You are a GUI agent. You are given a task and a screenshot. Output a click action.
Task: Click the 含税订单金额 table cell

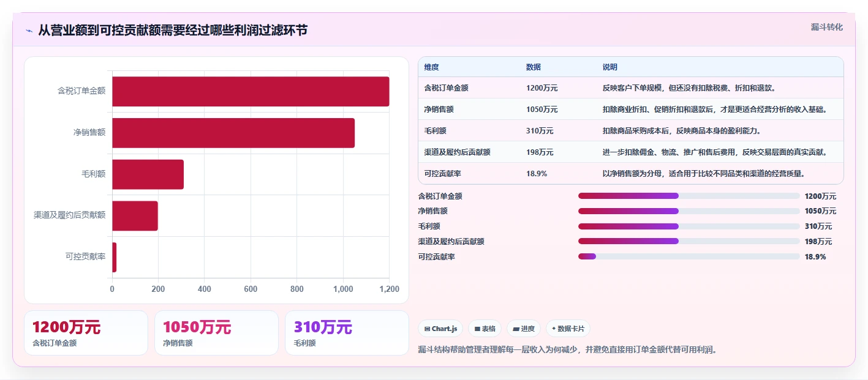[x=447, y=88]
